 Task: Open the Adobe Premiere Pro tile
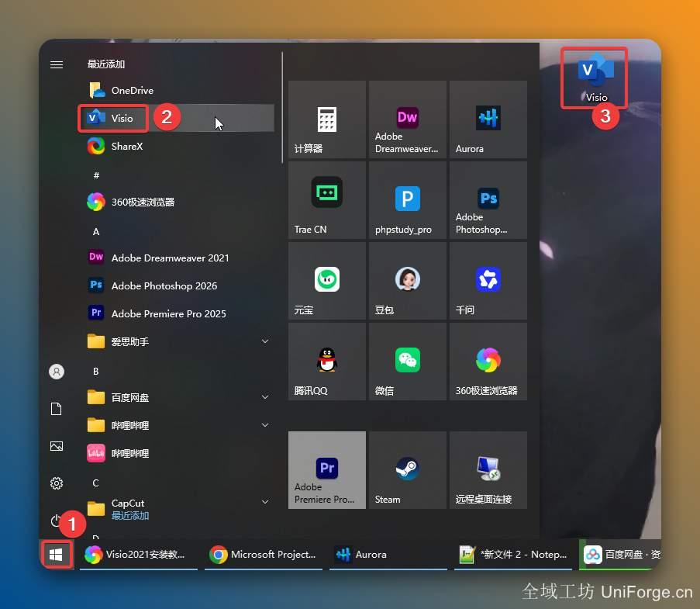click(327, 470)
